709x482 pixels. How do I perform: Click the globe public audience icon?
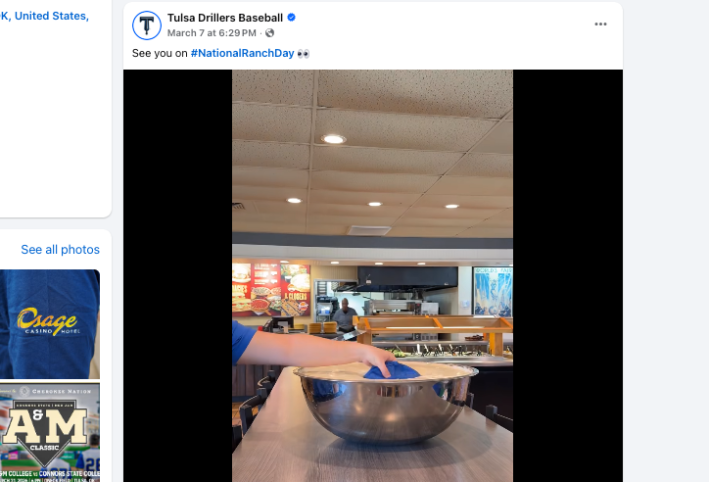269,33
